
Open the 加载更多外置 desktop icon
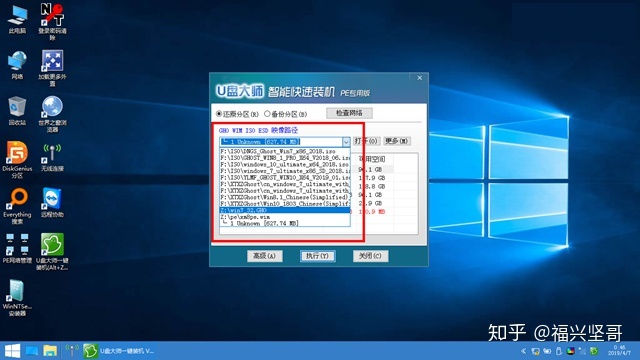(52, 68)
